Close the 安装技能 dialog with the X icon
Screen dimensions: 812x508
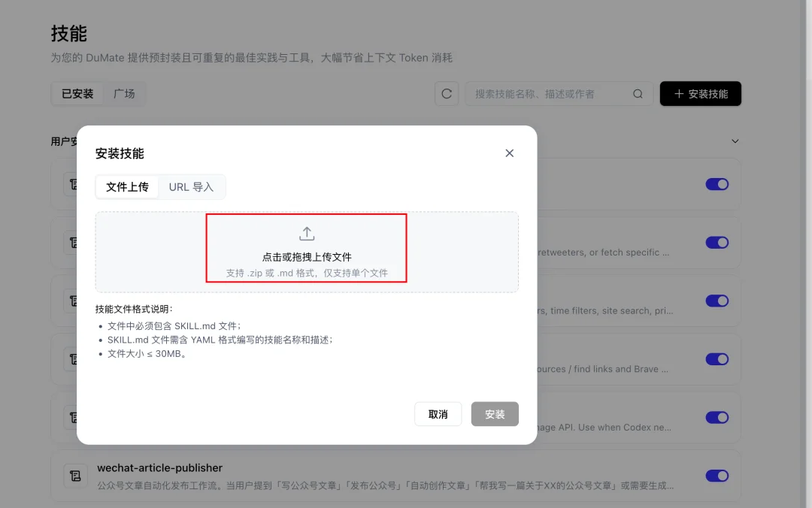click(509, 153)
